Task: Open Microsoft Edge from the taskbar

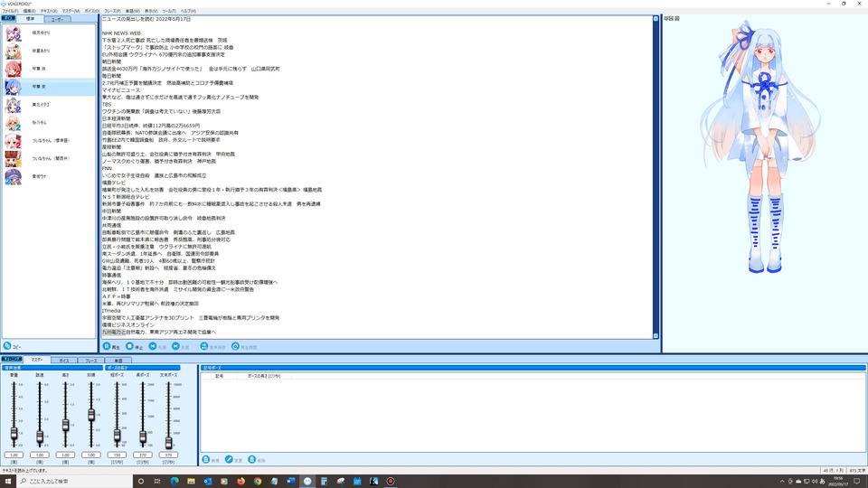Action: [175, 482]
